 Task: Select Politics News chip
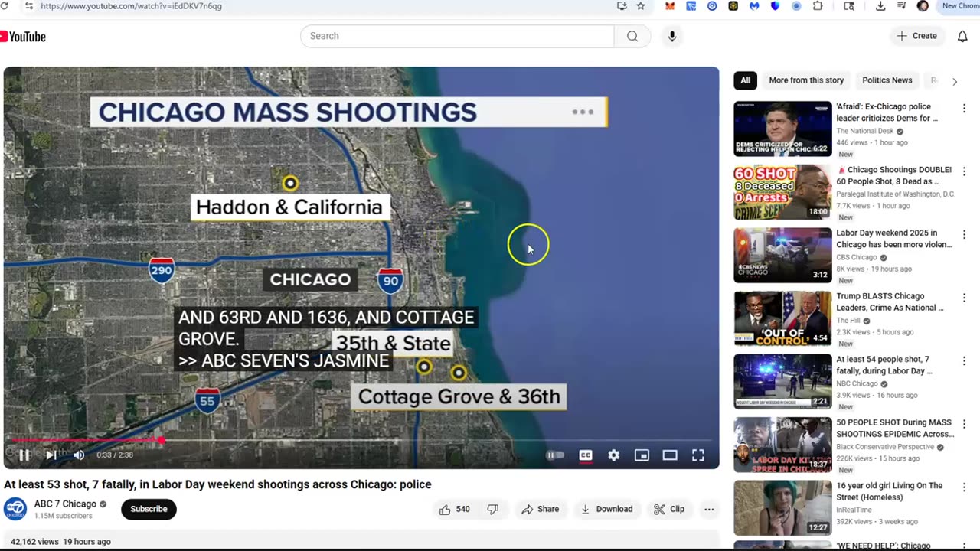coord(887,80)
